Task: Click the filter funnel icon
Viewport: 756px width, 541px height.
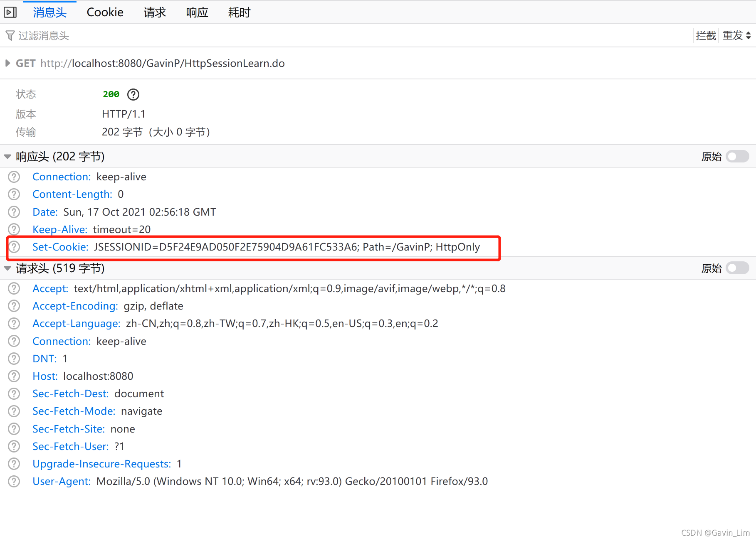Action: [10, 36]
